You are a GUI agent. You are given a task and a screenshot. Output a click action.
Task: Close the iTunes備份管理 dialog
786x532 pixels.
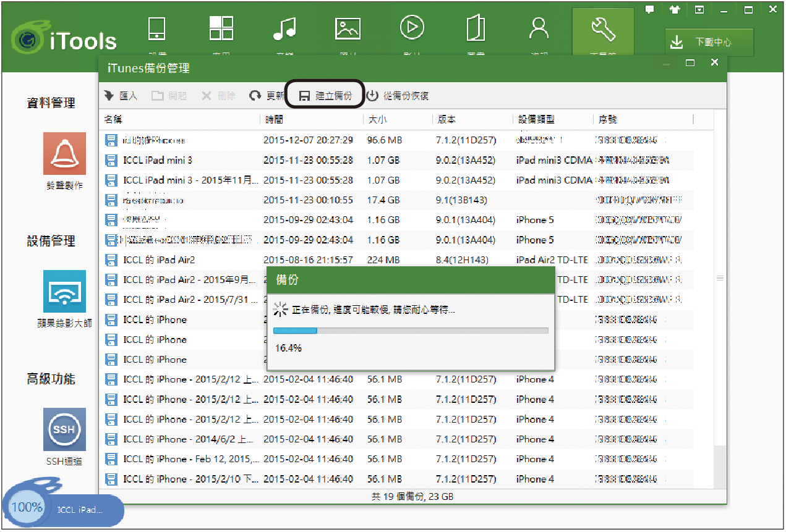[714, 63]
